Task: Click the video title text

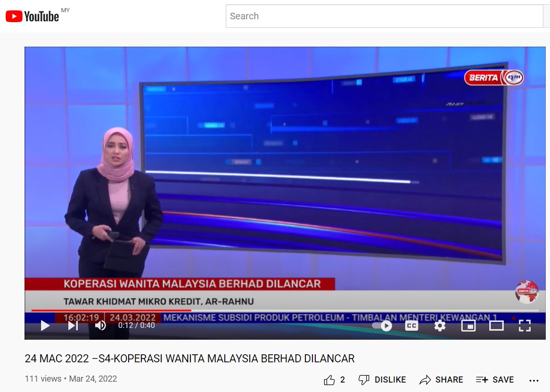Action: (190, 359)
